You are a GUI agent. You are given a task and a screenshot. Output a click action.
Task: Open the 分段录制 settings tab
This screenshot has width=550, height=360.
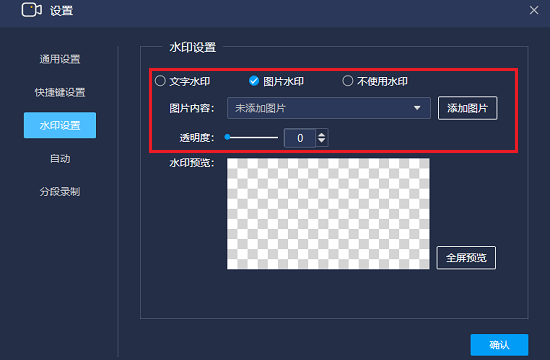click(x=60, y=192)
